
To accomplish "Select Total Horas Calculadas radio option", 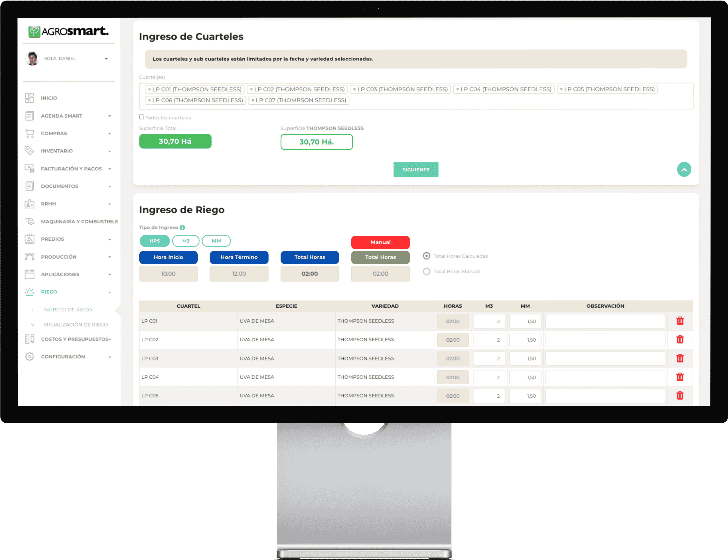I will (426, 256).
